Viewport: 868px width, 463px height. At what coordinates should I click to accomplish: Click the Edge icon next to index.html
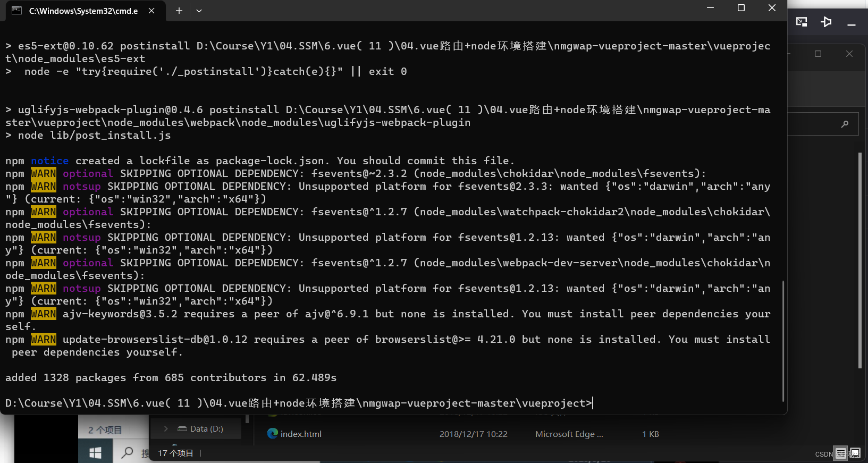click(x=273, y=433)
